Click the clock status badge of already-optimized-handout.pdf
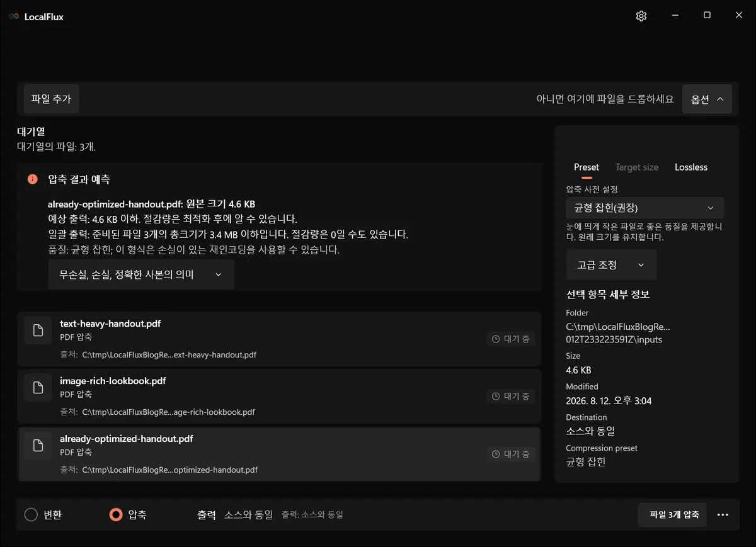The image size is (756, 547). pyautogui.click(x=511, y=454)
